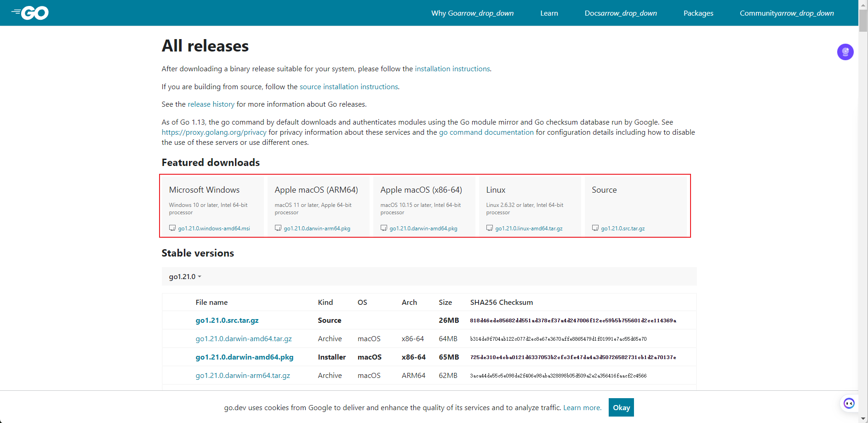Image resolution: width=868 pixels, height=423 pixels.
Task: Click download icon beside go1.21.0.darwin-arm64.pkg
Action: point(278,228)
